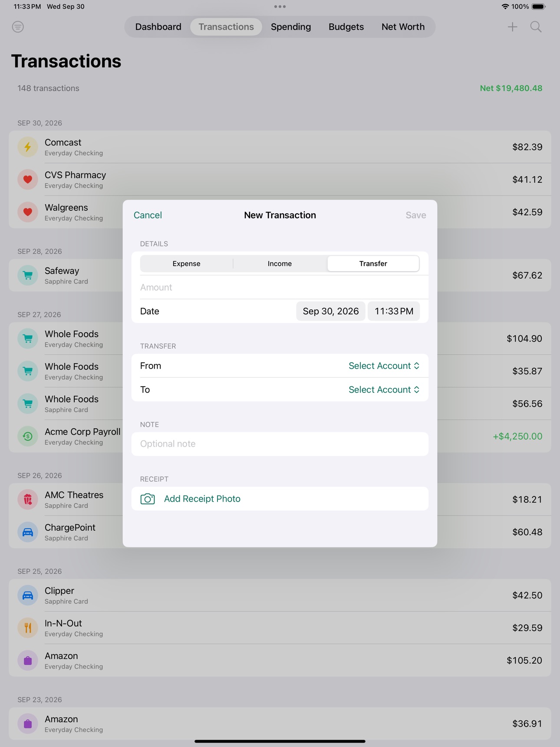Select the Safeway $67.62 amount

click(x=527, y=275)
